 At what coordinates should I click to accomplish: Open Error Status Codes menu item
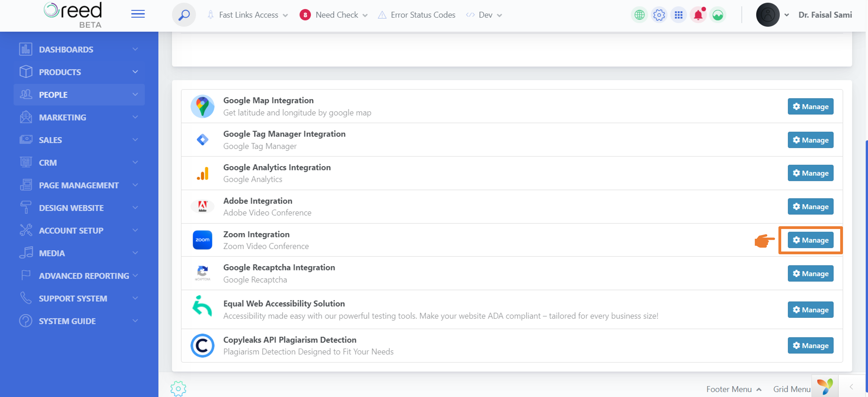416,15
